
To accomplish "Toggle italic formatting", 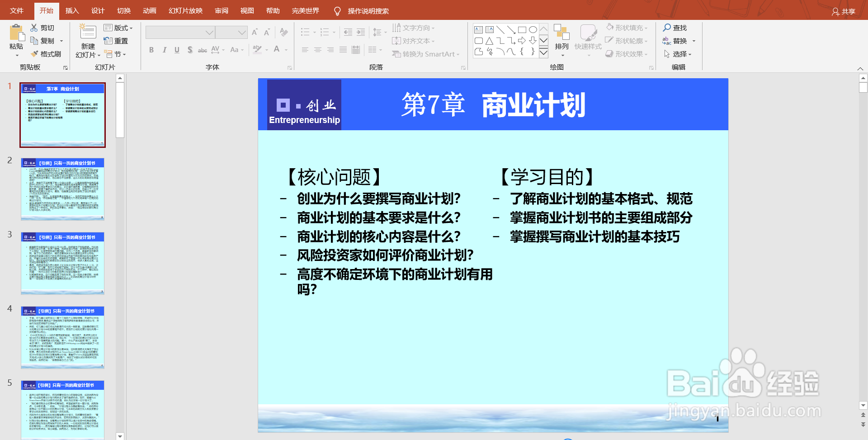I will coord(164,50).
